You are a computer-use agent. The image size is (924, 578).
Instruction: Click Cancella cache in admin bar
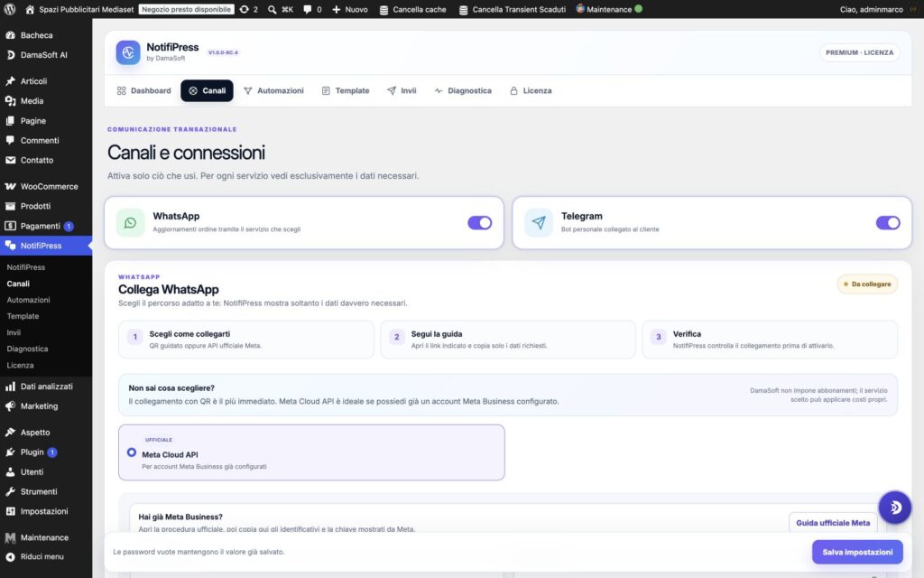click(x=412, y=9)
